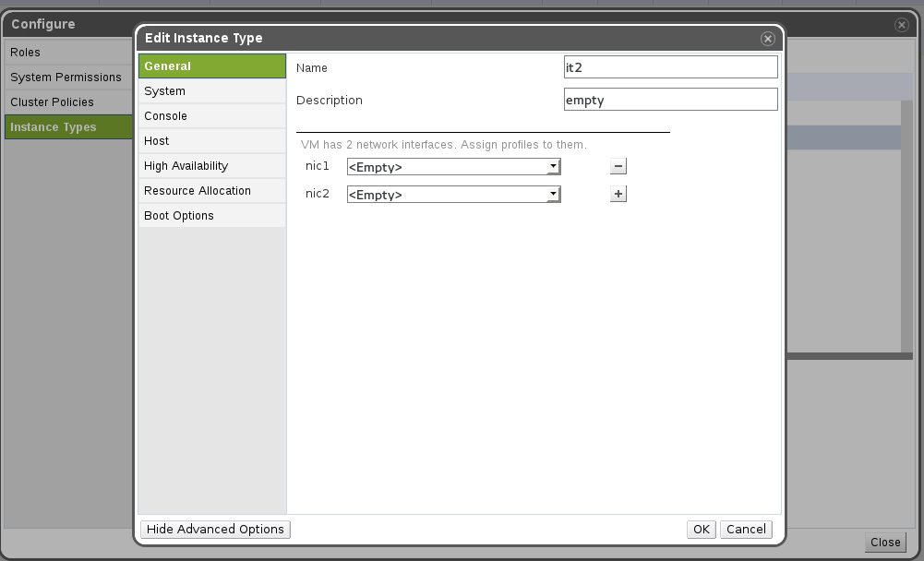Image resolution: width=924 pixels, height=561 pixels.
Task: Add a network interface with plus button
Action: [618, 194]
